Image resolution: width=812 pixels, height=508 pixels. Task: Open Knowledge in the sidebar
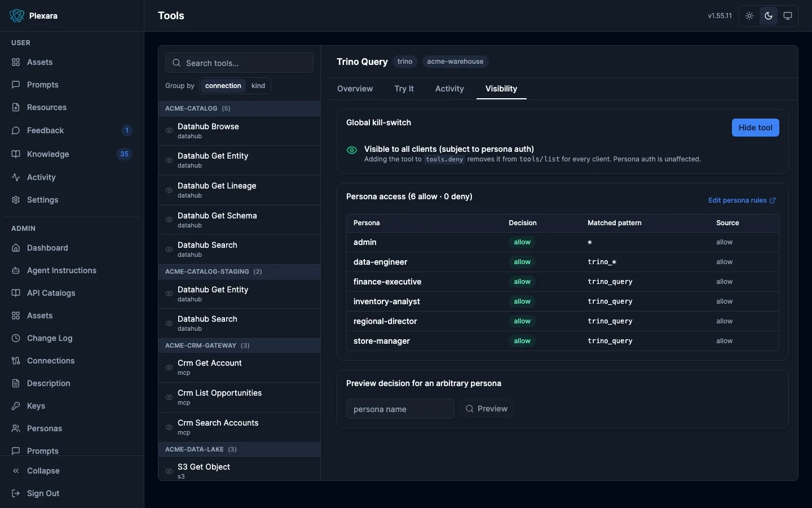(72, 154)
